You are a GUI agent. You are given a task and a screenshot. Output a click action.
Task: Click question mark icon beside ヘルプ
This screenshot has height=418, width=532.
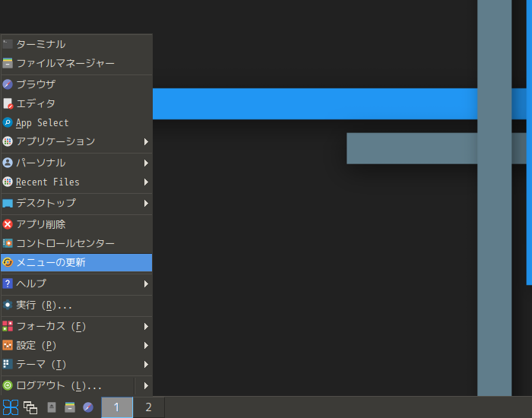8,283
